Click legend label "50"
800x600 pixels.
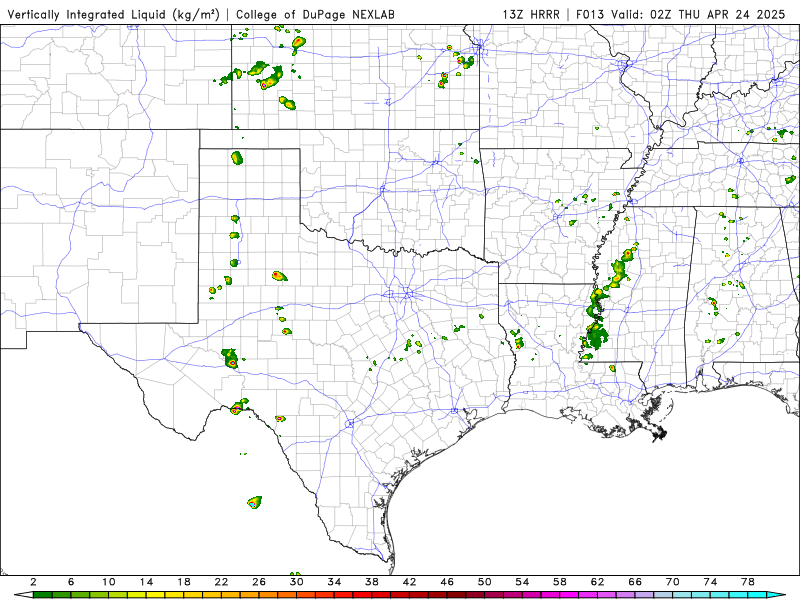click(x=484, y=582)
